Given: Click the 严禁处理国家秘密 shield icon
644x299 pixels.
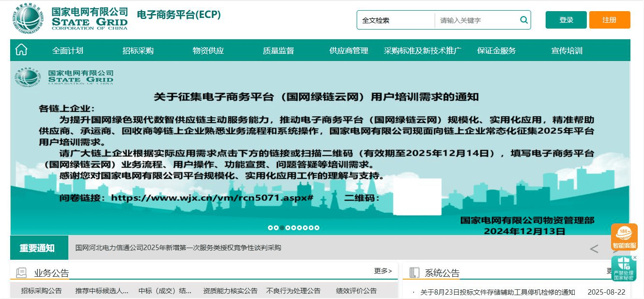Looking at the screenshot, I should [623, 268].
